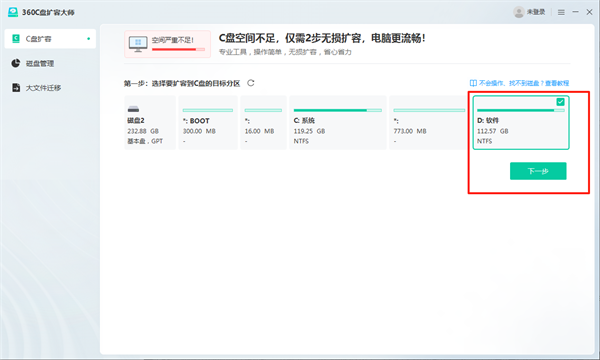Select the *: 16.00 MB partition
The width and height of the screenshot is (600, 360).
pos(263,122)
